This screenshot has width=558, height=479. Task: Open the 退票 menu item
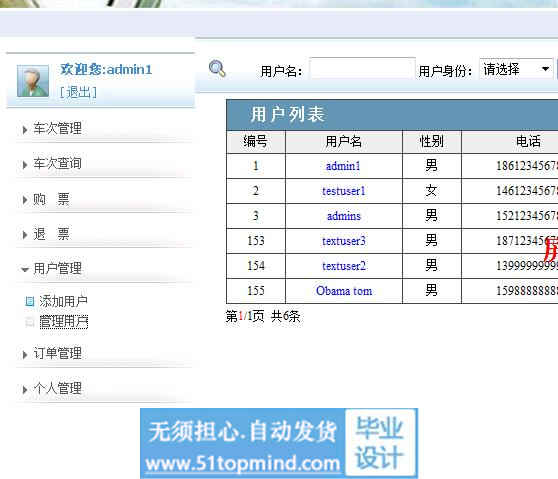click(x=51, y=234)
